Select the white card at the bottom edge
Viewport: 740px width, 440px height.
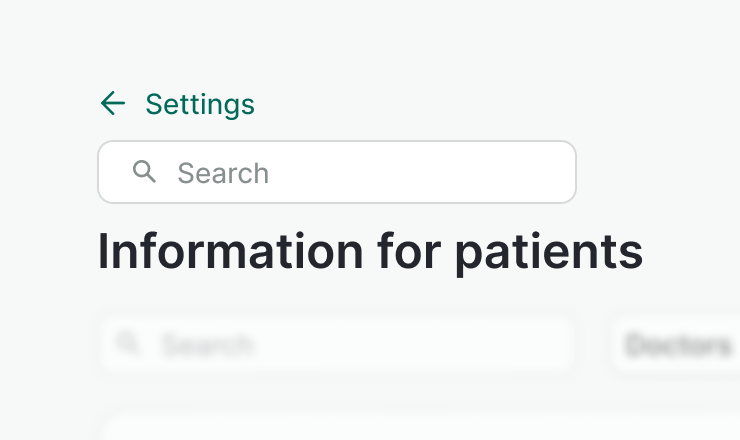click(x=420, y=428)
